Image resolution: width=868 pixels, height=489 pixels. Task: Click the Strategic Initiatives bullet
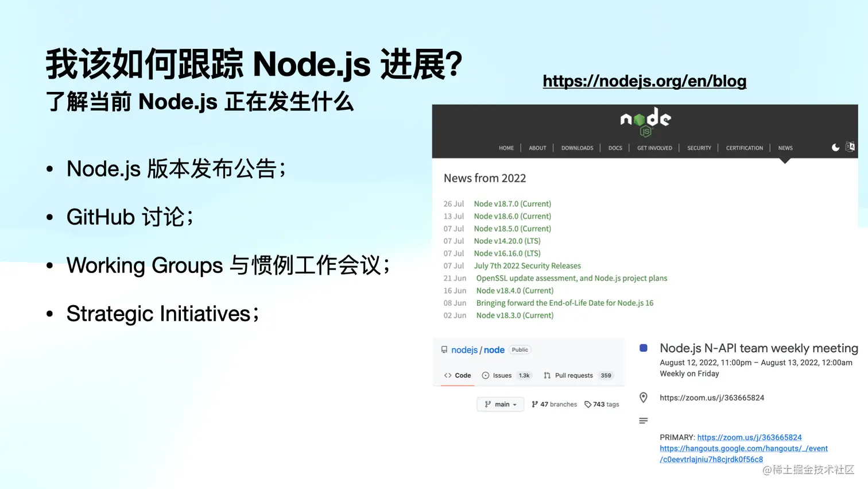coord(162,314)
